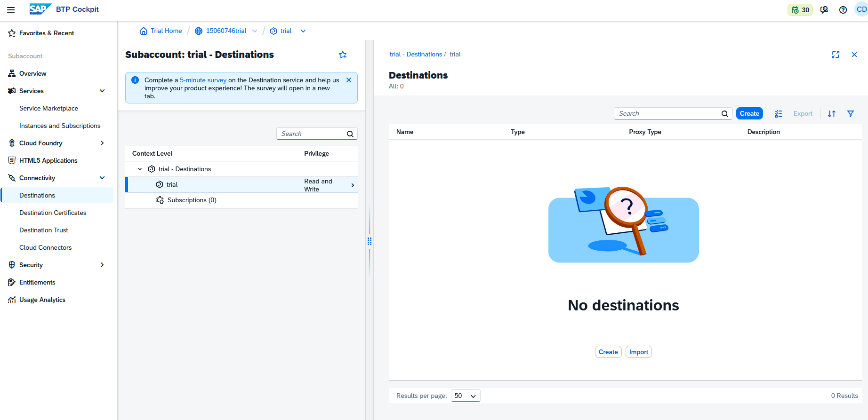Click the splitter handle between panels
Image resolution: width=868 pixels, height=420 pixels.
pyautogui.click(x=370, y=241)
